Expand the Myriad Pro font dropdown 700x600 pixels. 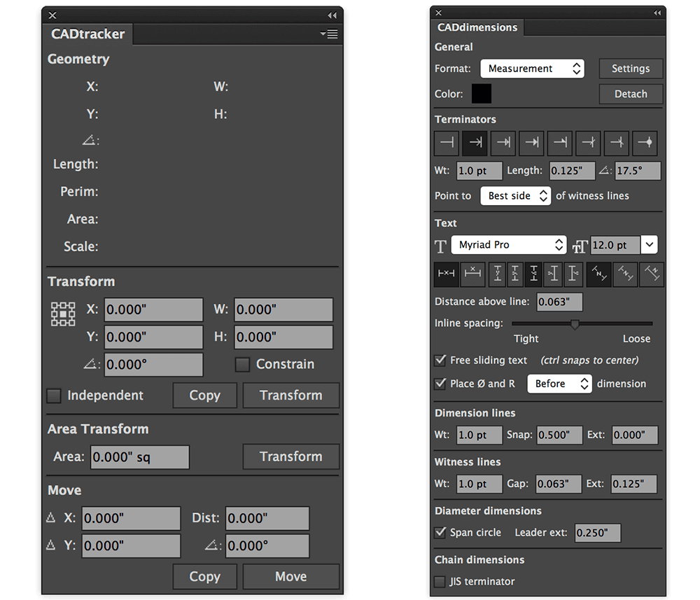point(508,245)
